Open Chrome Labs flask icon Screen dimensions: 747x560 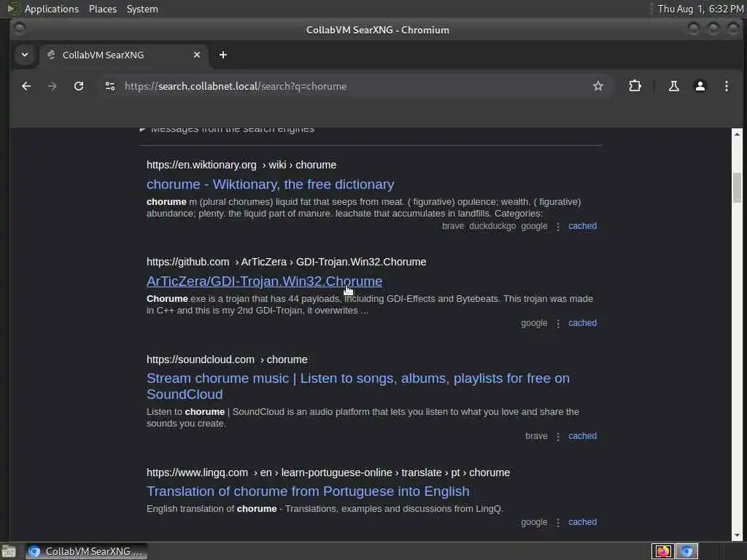(673, 86)
